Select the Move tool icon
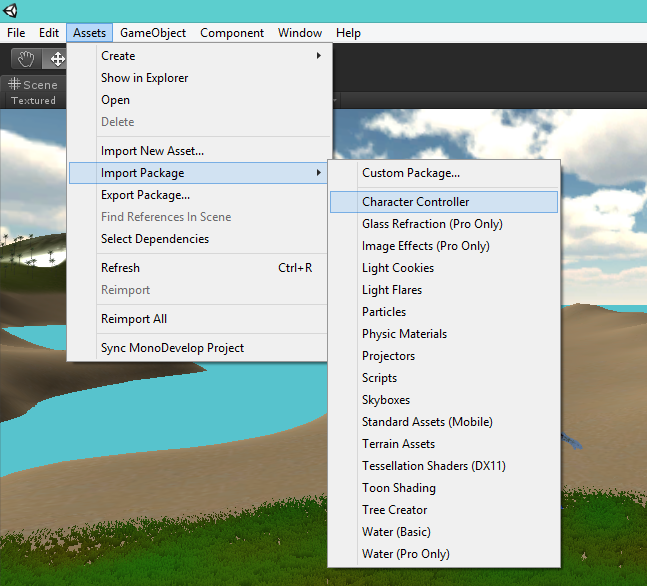 [x=55, y=59]
